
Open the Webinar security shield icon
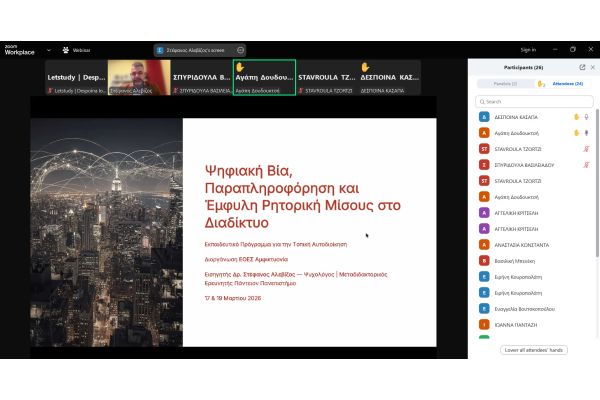[66, 49]
